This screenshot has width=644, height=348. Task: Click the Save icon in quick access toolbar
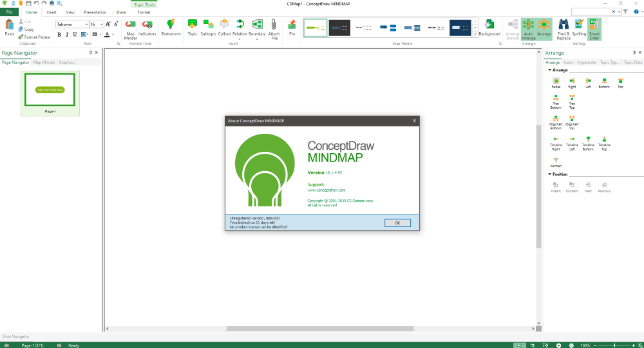(x=28, y=3)
